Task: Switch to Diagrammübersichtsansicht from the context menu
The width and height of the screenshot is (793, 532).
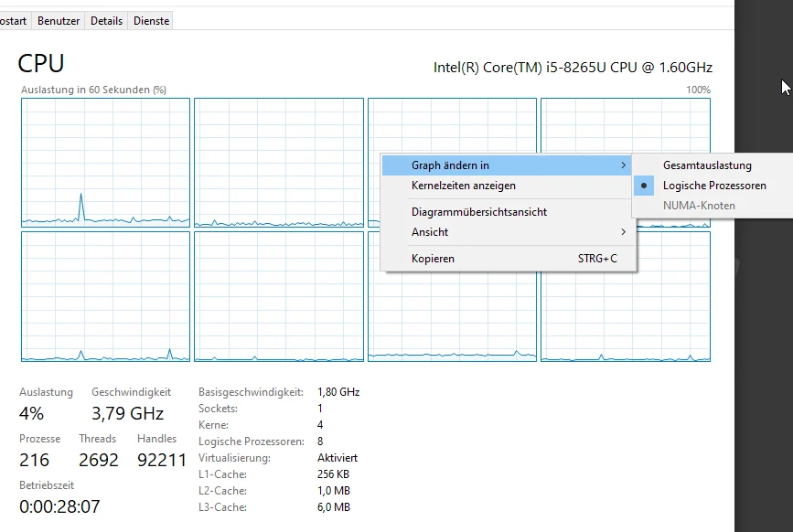Action: click(x=507, y=212)
